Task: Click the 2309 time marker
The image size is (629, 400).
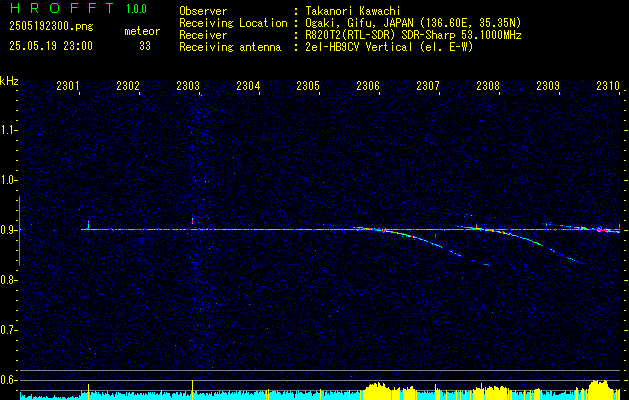Action: 548,85
